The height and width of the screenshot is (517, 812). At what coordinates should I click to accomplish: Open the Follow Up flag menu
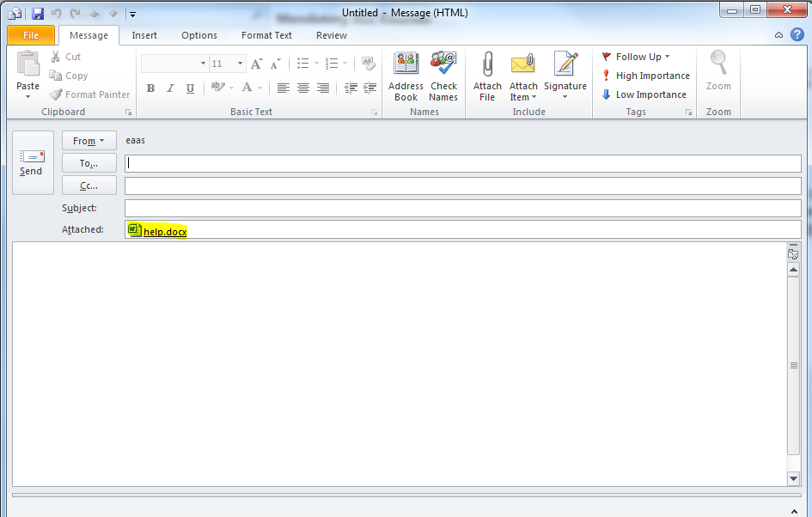pyautogui.click(x=635, y=57)
